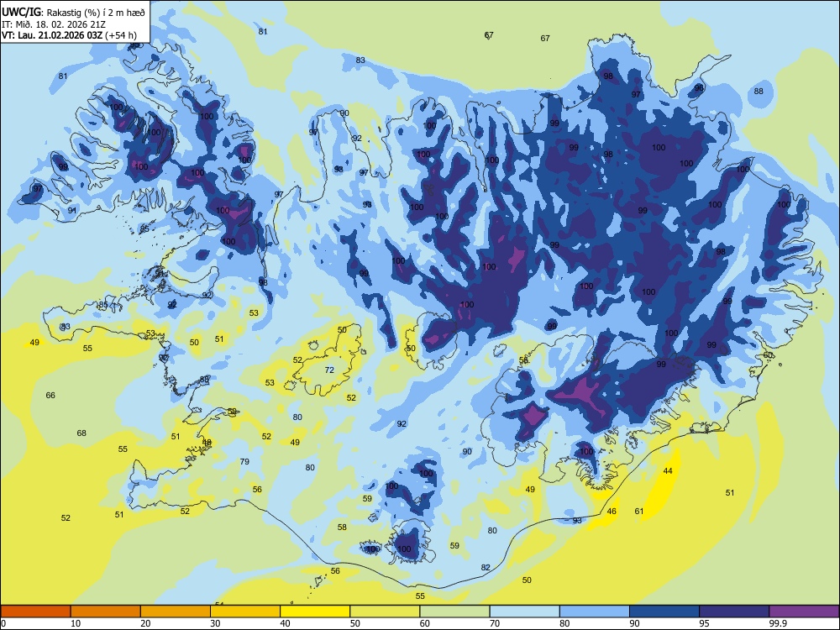Click the map value '44' off the southeast coast
The height and width of the screenshot is (630, 840).
click(x=668, y=471)
